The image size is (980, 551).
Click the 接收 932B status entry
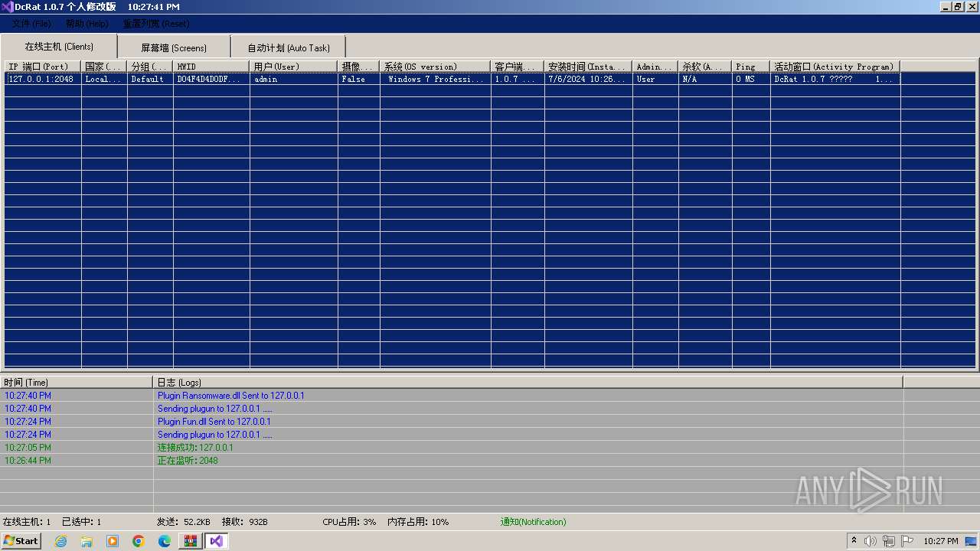(x=244, y=522)
